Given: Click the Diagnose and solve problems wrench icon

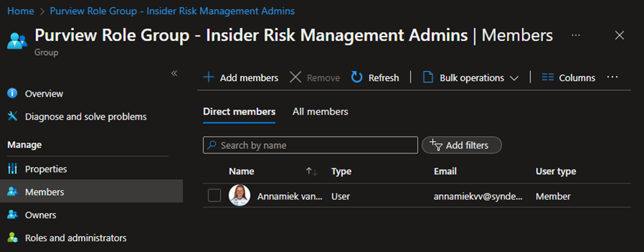Looking at the screenshot, I should (12, 116).
